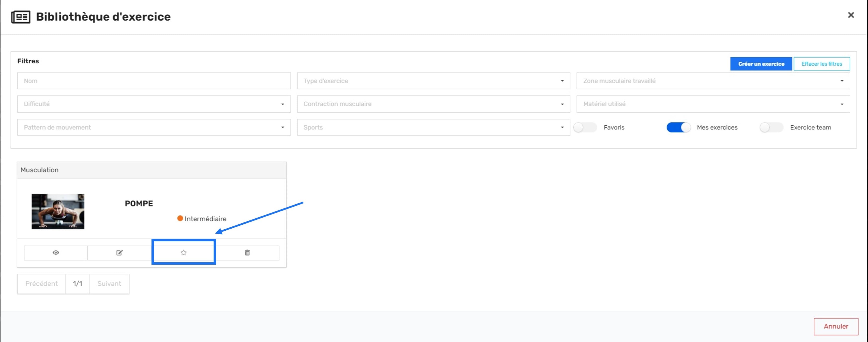
Task: Click the POMPE exercise title
Action: pyautogui.click(x=139, y=203)
